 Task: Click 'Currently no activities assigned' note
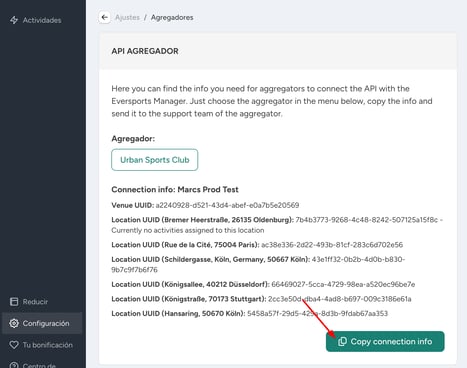[x=188, y=230]
